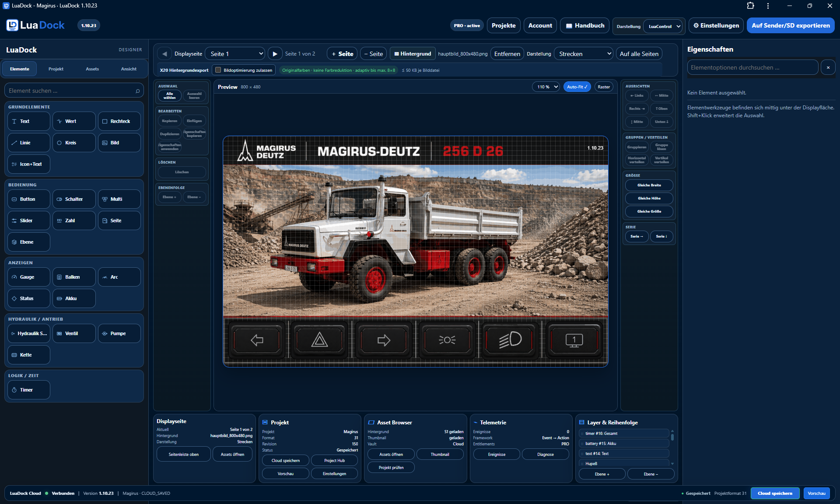Image resolution: width=840 pixels, height=504 pixels.
Task: Add an Ebene layer element
Action: coord(29,242)
